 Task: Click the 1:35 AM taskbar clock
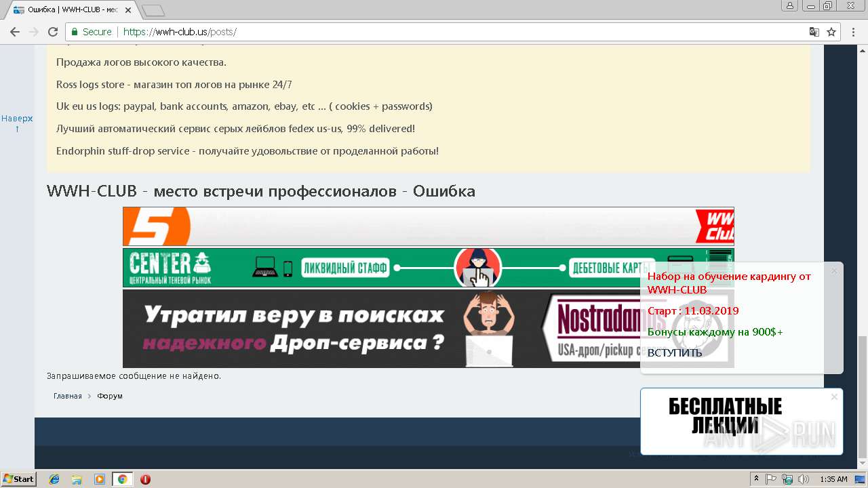[x=833, y=479]
